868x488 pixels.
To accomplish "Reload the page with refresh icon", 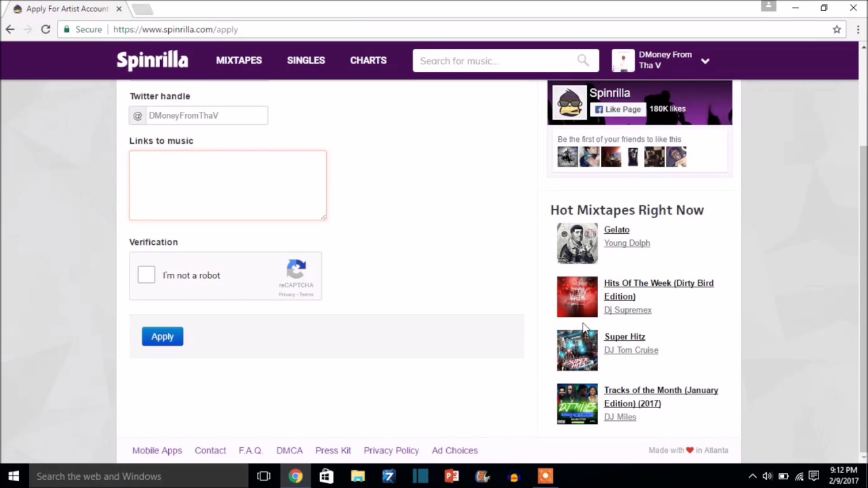I will coord(45,29).
